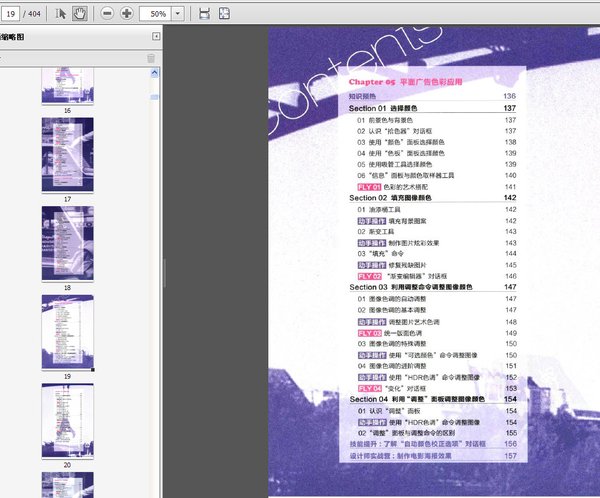This screenshot has height=498, width=600.
Task: Open page 16 thumbnail
Action: click(67, 86)
